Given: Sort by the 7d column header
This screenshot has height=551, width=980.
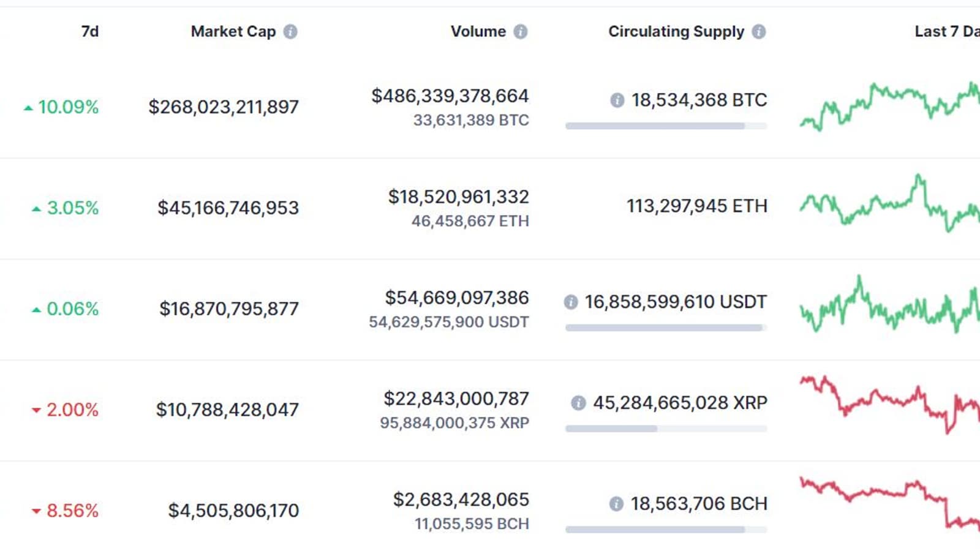Looking at the screenshot, I should [90, 31].
